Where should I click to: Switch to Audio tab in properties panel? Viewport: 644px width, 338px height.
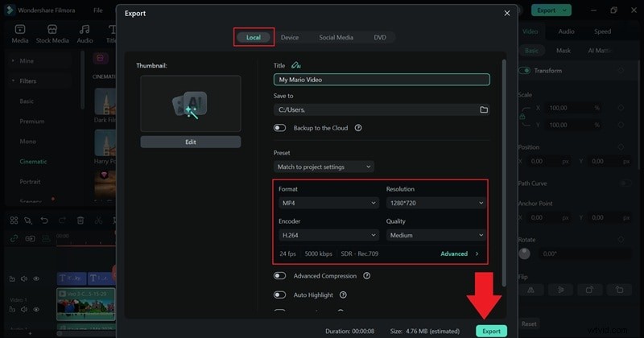(x=566, y=31)
